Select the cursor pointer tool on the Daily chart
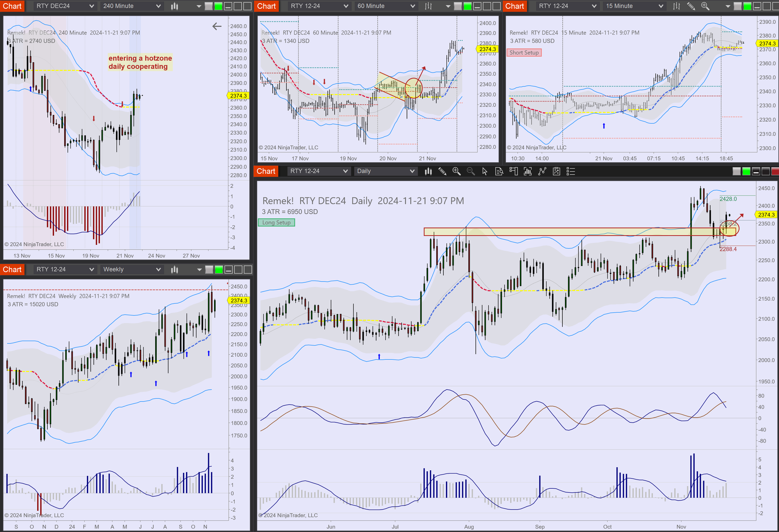The width and height of the screenshot is (779, 532). (x=485, y=172)
